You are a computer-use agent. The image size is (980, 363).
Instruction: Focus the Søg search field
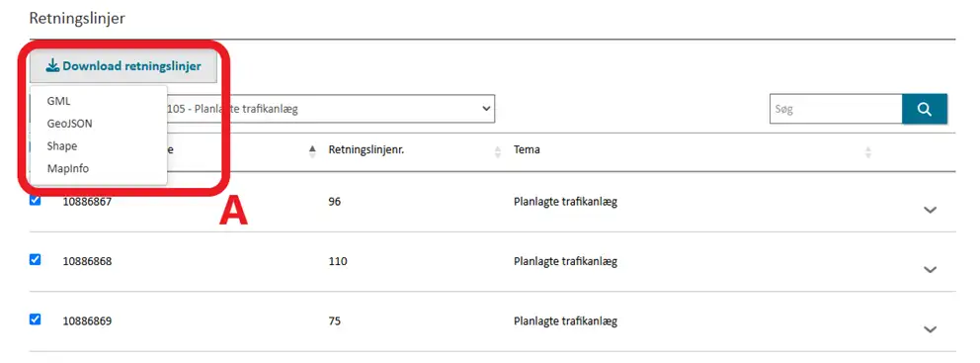[x=836, y=109]
